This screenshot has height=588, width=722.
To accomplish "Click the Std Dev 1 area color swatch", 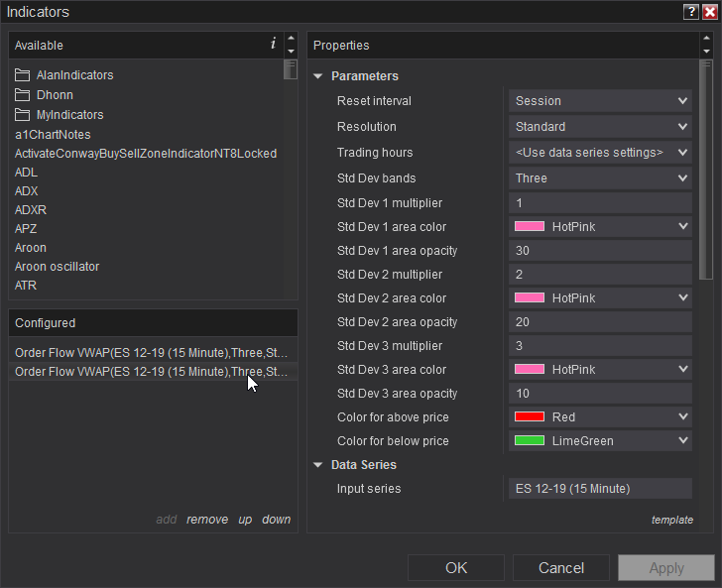I will pos(530,227).
